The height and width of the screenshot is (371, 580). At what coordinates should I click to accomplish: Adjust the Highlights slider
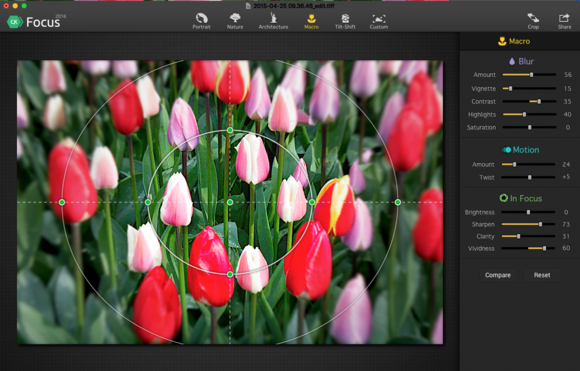[529, 114]
